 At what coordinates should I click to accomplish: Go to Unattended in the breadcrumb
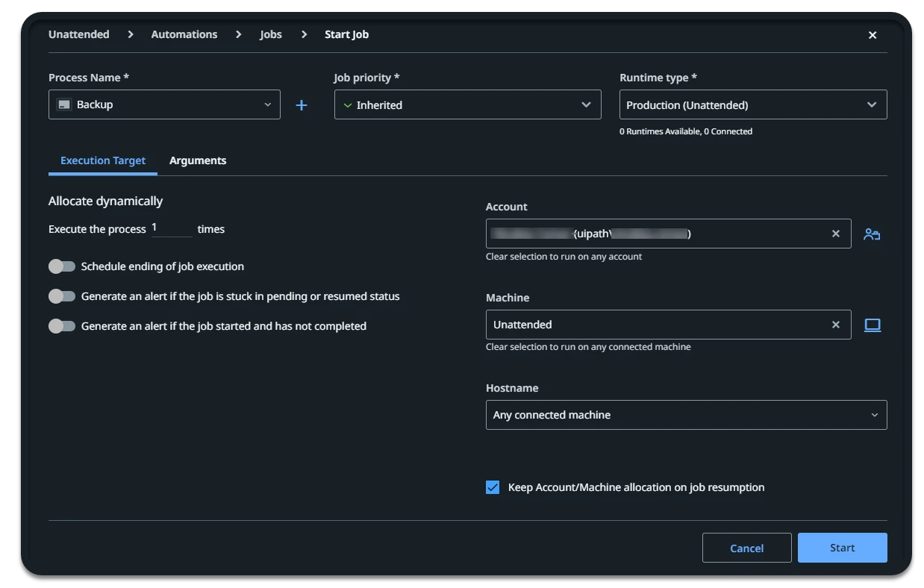pos(79,34)
